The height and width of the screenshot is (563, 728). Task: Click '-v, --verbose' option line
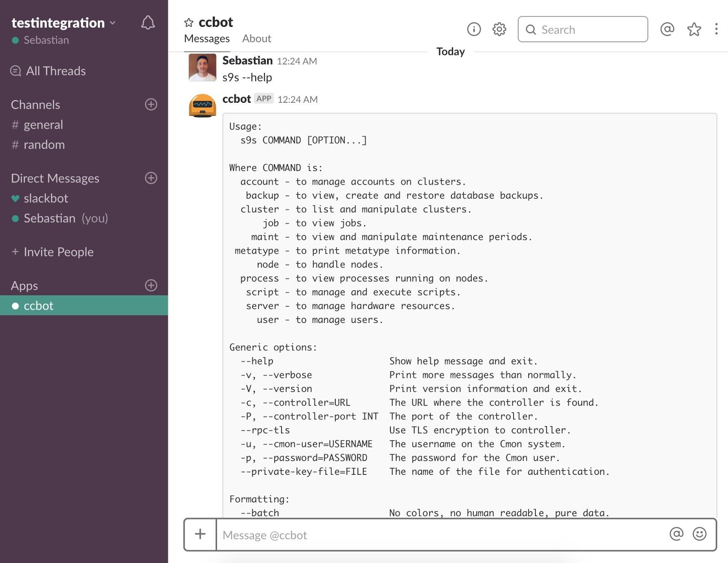409,375
